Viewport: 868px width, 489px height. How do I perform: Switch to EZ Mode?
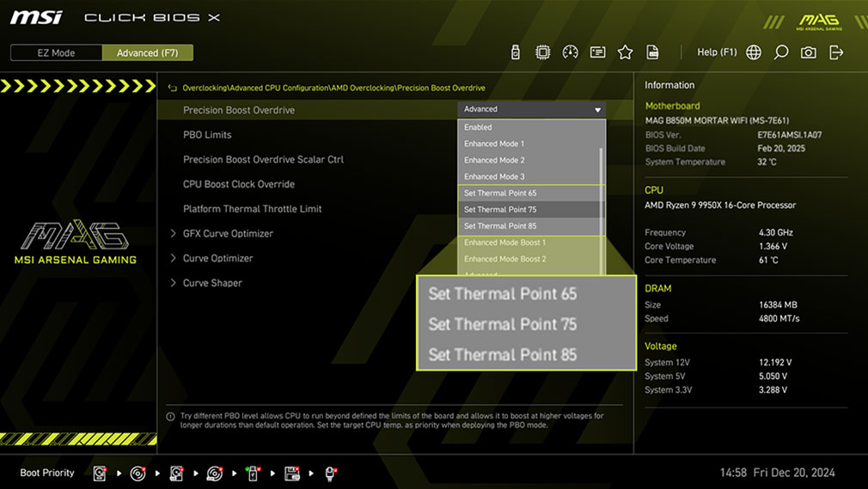(56, 52)
